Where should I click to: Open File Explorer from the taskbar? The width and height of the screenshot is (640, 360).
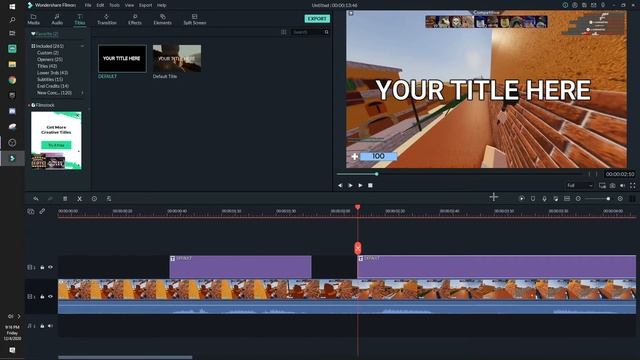pos(12,64)
